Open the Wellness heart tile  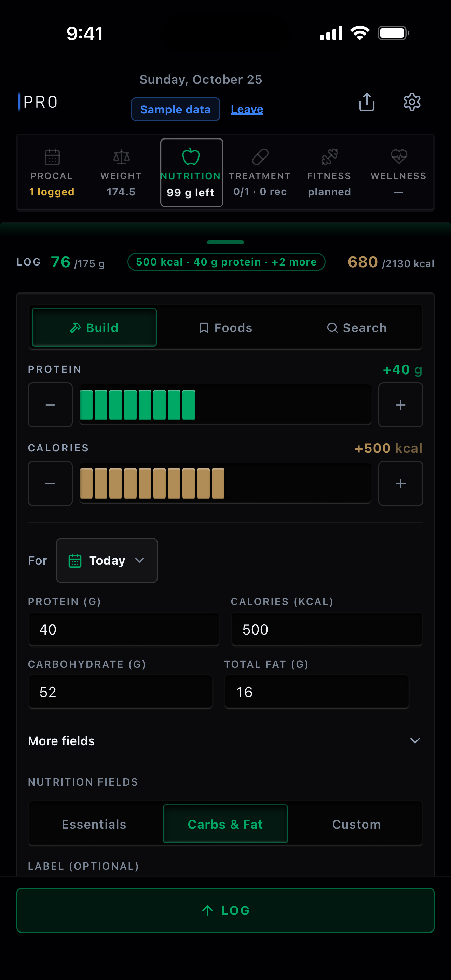(398, 172)
